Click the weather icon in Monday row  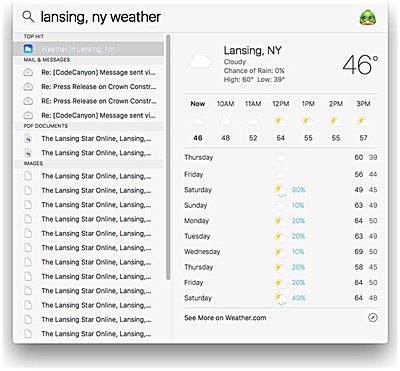click(x=281, y=221)
